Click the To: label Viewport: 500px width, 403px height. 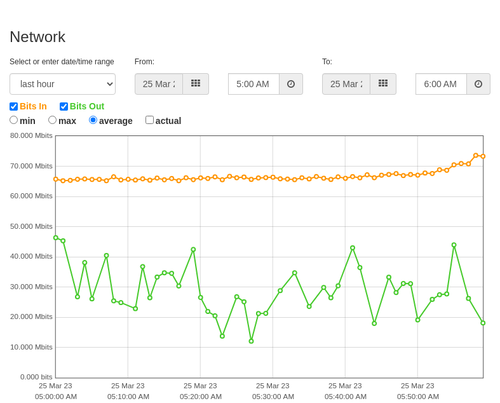327,62
